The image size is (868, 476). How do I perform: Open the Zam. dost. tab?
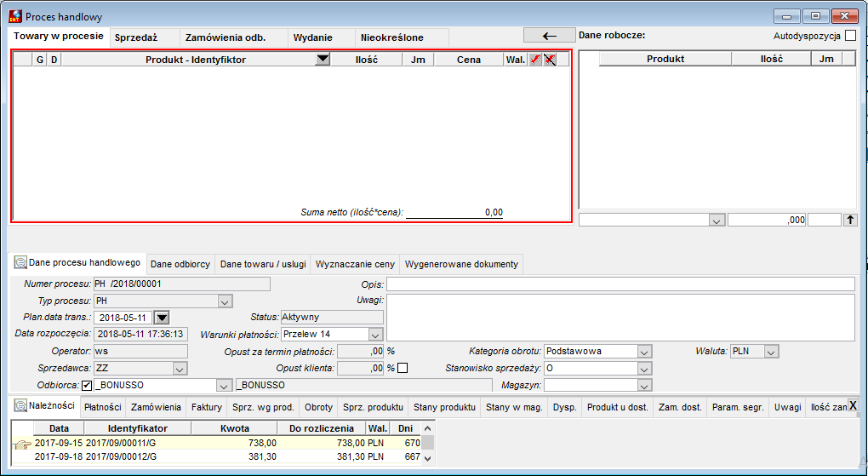[680, 407]
